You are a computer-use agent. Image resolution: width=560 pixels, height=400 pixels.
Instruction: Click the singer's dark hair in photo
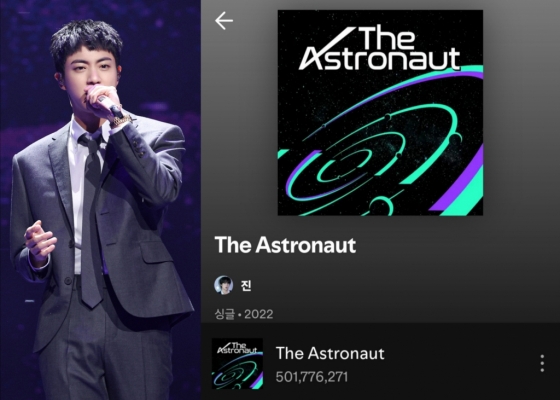coord(86,39)
